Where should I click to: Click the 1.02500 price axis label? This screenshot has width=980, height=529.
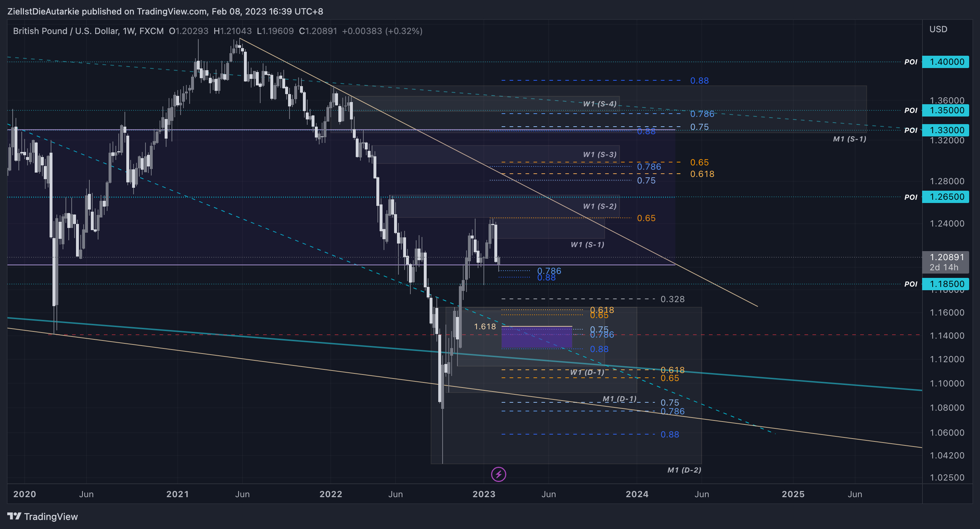[947, 478]
